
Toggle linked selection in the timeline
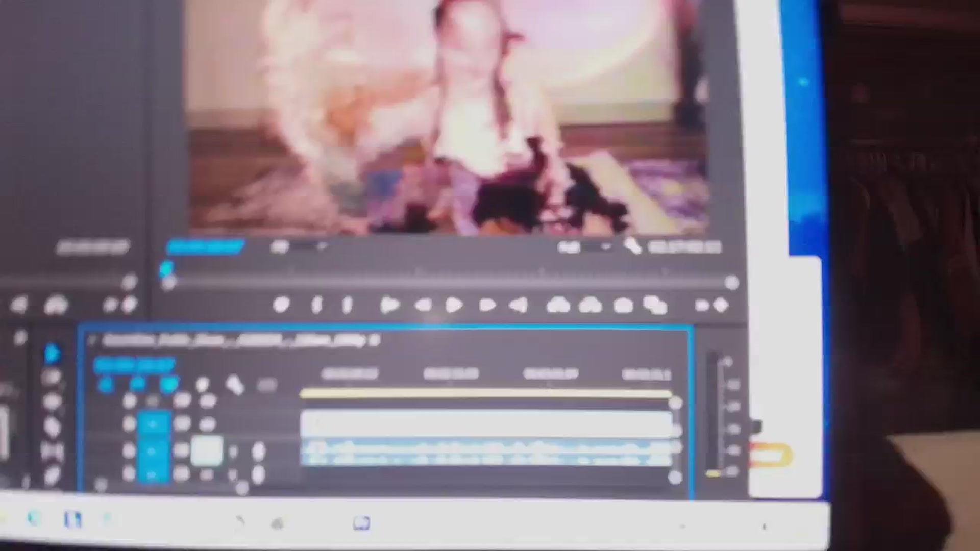pos(169,384)
